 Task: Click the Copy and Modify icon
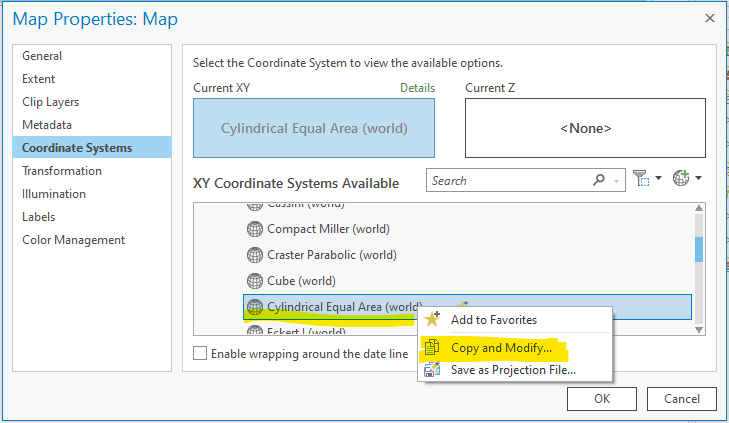click(x=432, y=348)
